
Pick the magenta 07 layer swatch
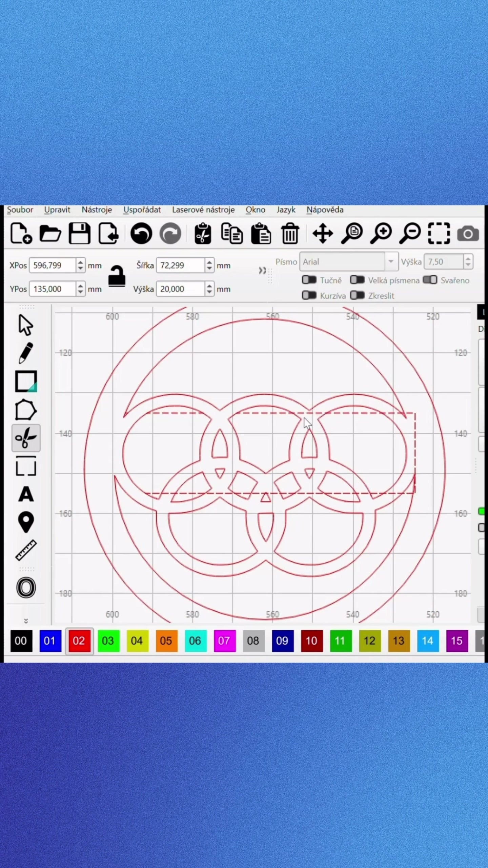coord(225,641)
